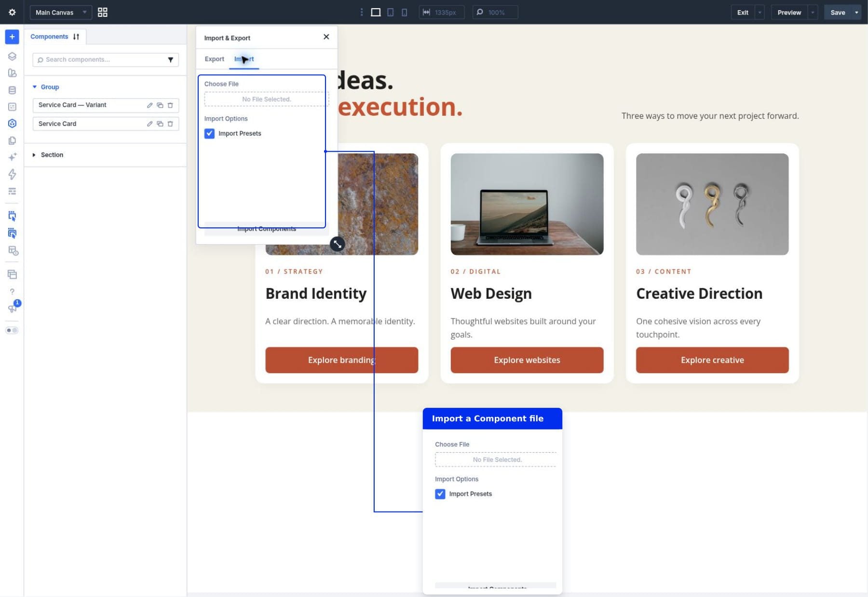The height and width of the screenshot is (597, 868).
Task: Select the hooks image in Creative Direction card
Action: tap(712, 204)
